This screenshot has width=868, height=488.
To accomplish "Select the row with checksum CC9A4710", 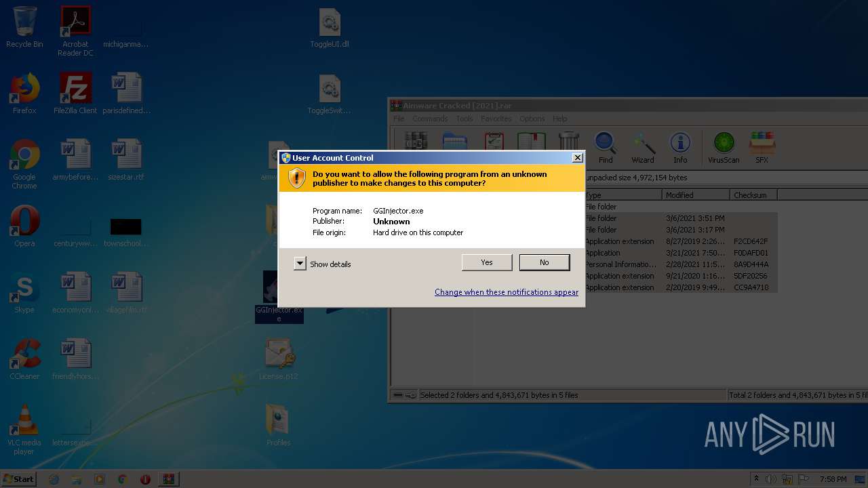I will (681, 287).
